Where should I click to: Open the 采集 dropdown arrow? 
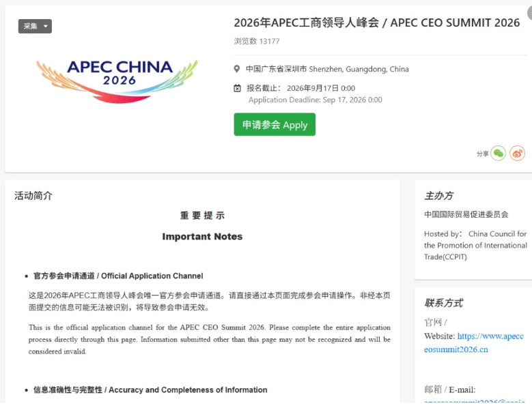[46, 26]
